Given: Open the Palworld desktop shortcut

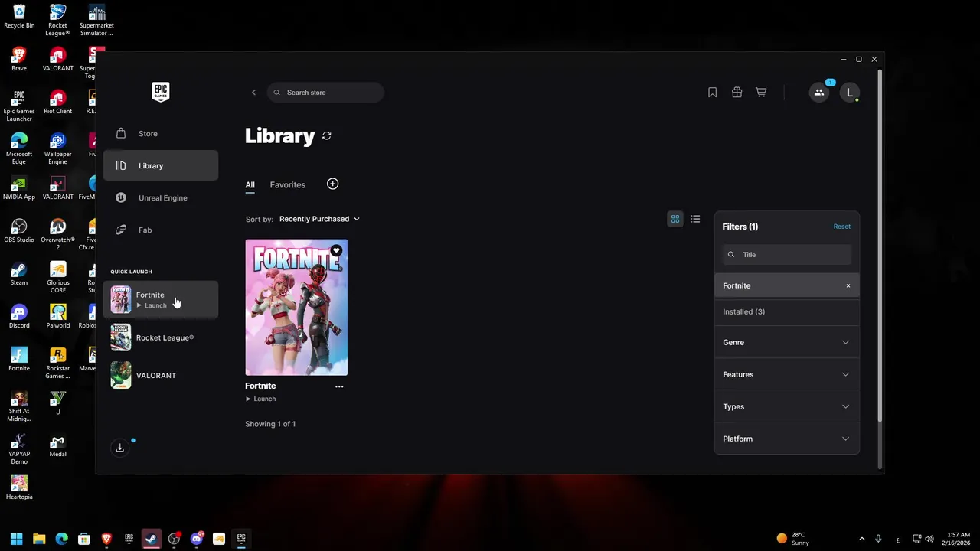Looking at the screenshot, I should [x=57, y=317].
